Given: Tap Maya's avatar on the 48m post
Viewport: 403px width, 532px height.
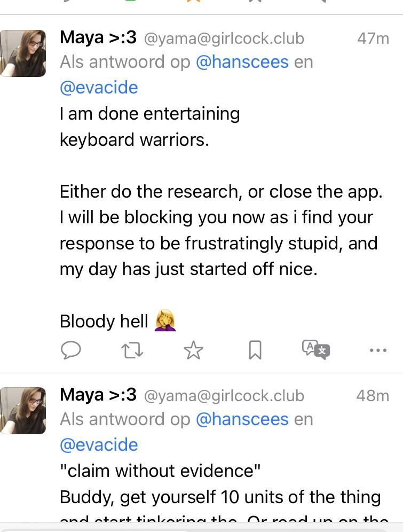Looking at the screenshot, I should coord(23,410).
